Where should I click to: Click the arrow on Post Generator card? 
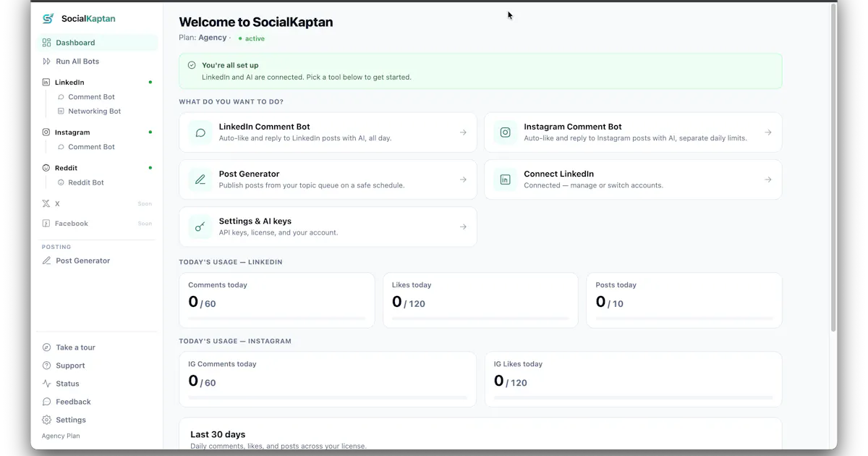(463, 180)
